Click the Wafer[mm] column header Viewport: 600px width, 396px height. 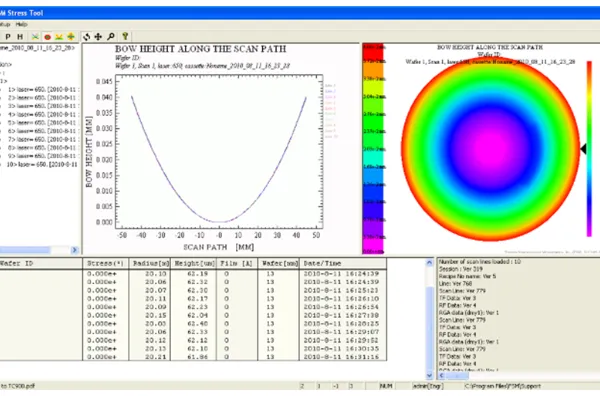[x=279, y=263]
